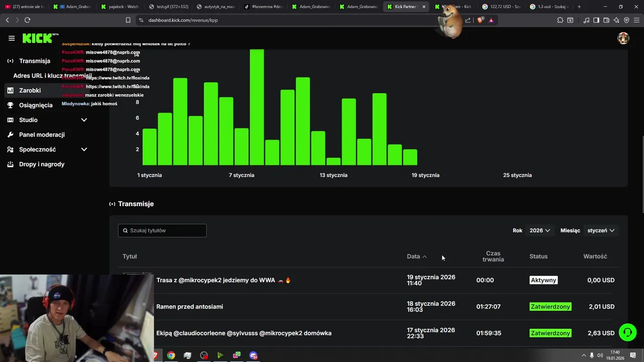Screen dimensions: 644x362
Task: Switch to the #famemma TikTok tab
Action: tap(264, 7)
